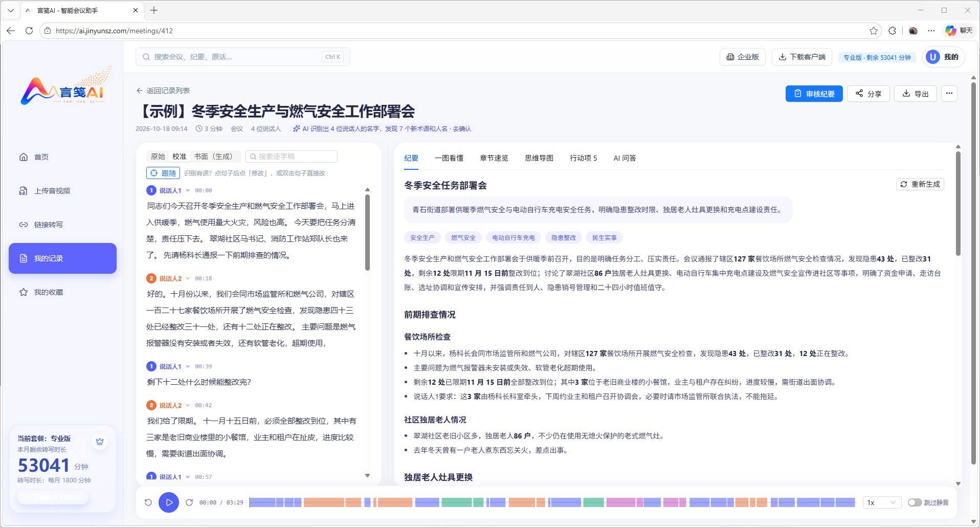
Task: Switch transcript to 校准 version
Action: [x=180, y=157]
